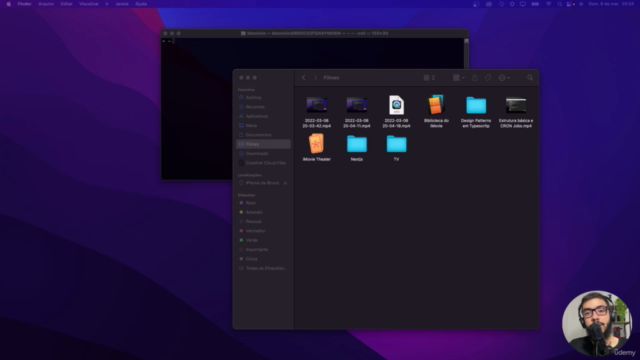
Task: Select the Pessoal tag
Action: pyautogui.click(x=263, y=222)
